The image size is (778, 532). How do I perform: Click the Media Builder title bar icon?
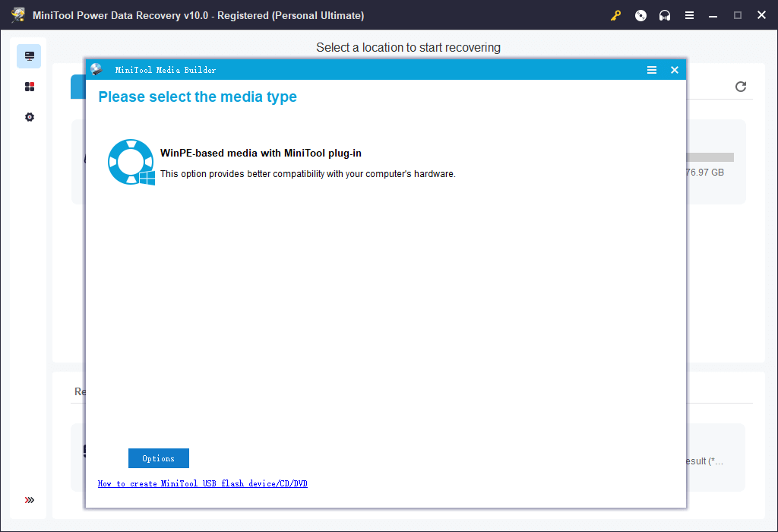pyautogui.click(x=96, y=70)
